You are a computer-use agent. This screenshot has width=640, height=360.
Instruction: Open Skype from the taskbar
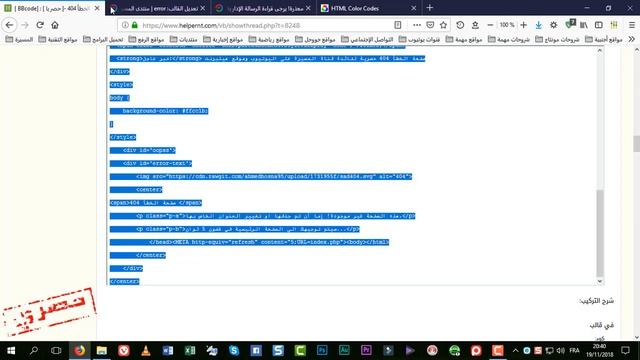[234, 351]
